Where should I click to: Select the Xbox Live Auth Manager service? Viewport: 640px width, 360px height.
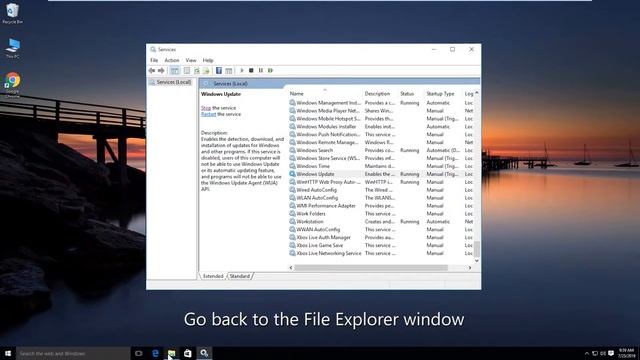pos(380,238)
